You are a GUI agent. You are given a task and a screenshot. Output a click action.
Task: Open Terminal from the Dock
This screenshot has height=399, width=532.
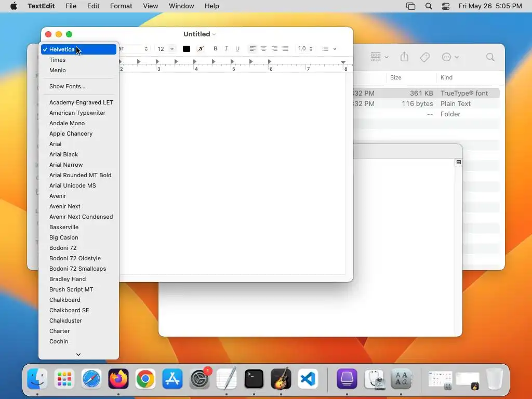pos(254,379)
